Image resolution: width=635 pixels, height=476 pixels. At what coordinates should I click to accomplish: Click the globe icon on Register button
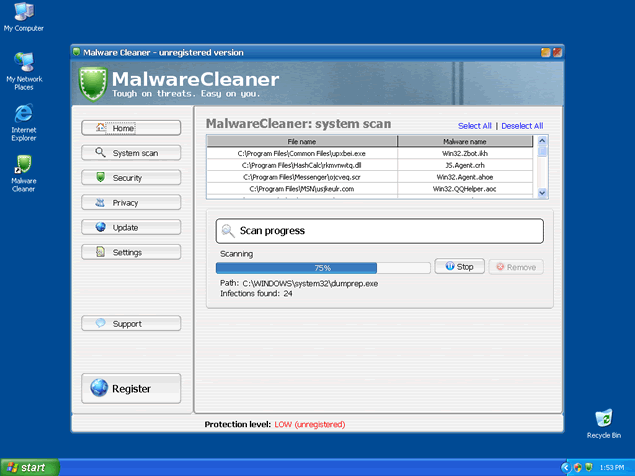pyautogui.click(x=99, y=388)
